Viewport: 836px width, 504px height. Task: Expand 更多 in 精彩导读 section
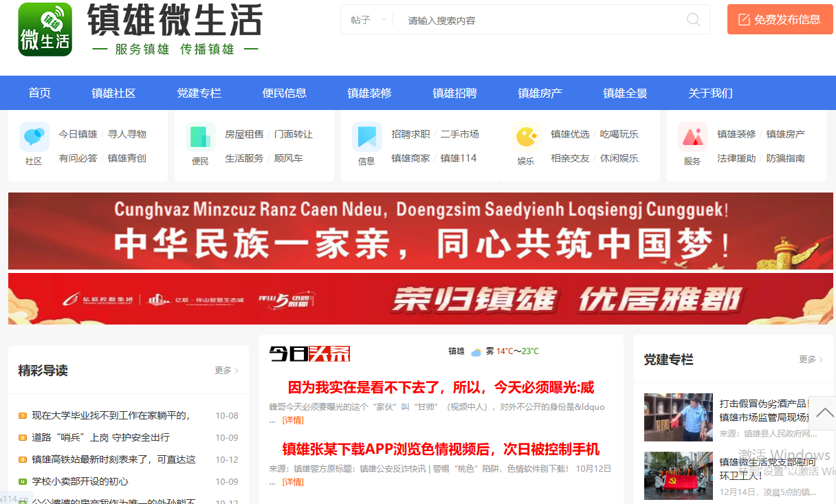pos(227,371)
